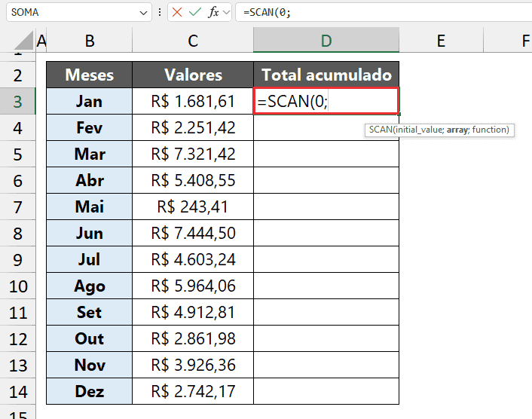Click the Select All corner triangle
Image resolution: width=532 pixels, height=419 pixels.
(x=23, y=40)
